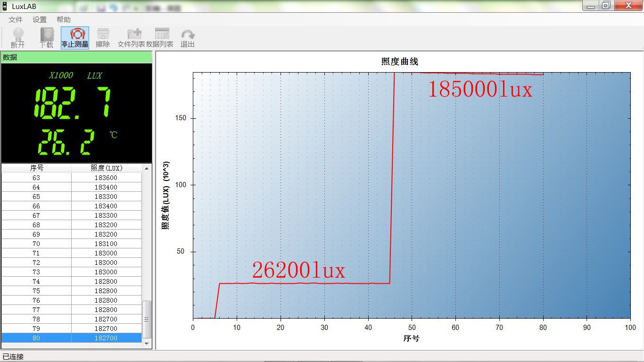The image size is (644, 362).
Task: Open the 文件 menu
Action: coord(16,19)
